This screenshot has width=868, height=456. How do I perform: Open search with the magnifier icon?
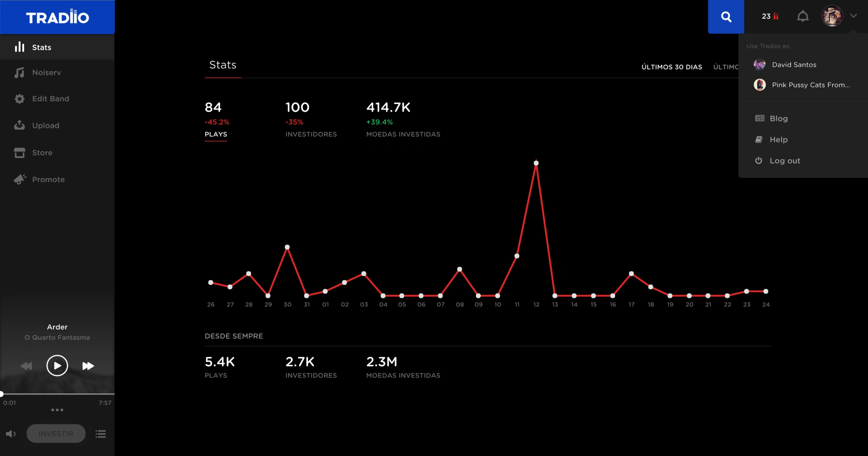coord(726,17)
